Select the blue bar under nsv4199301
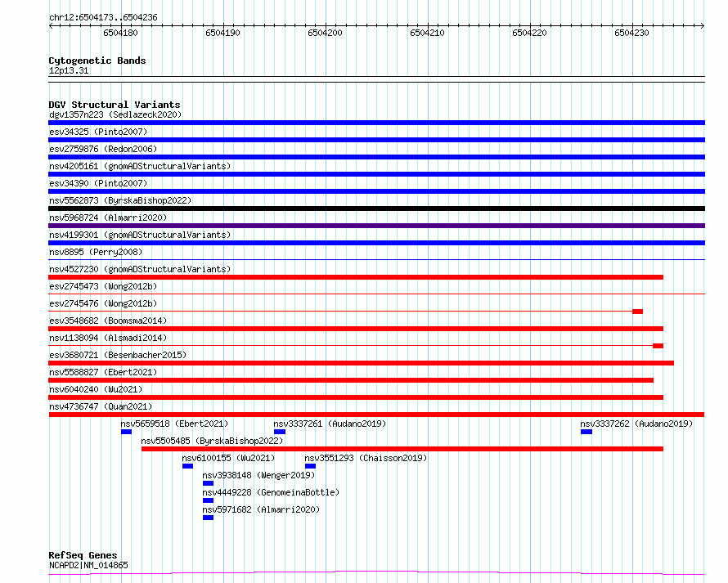The height and width of the screenshot is (583, 728). coord(376,243)
